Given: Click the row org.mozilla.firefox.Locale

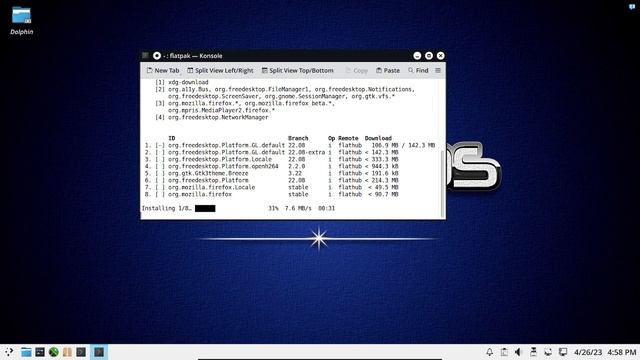Looking at the screenshot, I should pyautogui.click(x=271, y=187).
